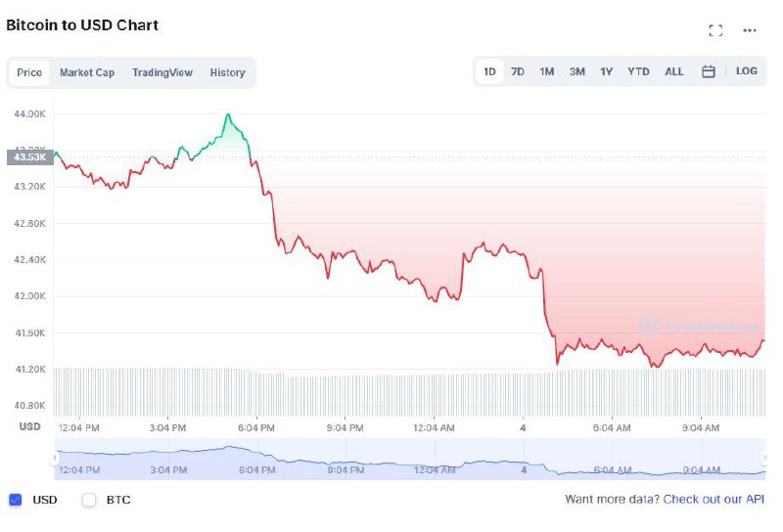The width and height of the screenshot is (783, 532).
Task: Enable the BTC currency checkbox
Action: pyautogui.click(x=89, y=500)
